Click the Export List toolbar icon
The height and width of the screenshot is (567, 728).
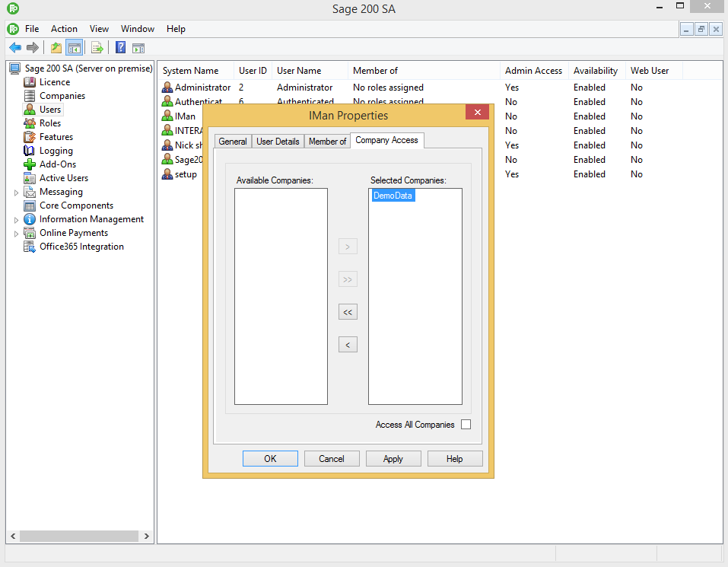pos(97,48)
